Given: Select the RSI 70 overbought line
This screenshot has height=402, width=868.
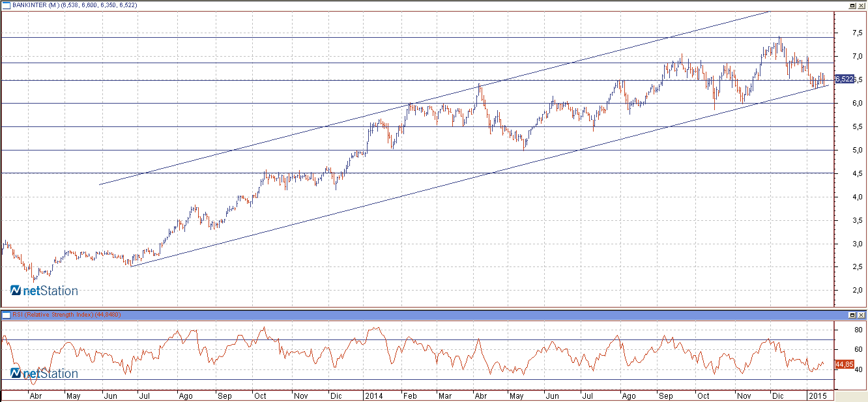Looking at the screenshot, I should pos(417,340).
